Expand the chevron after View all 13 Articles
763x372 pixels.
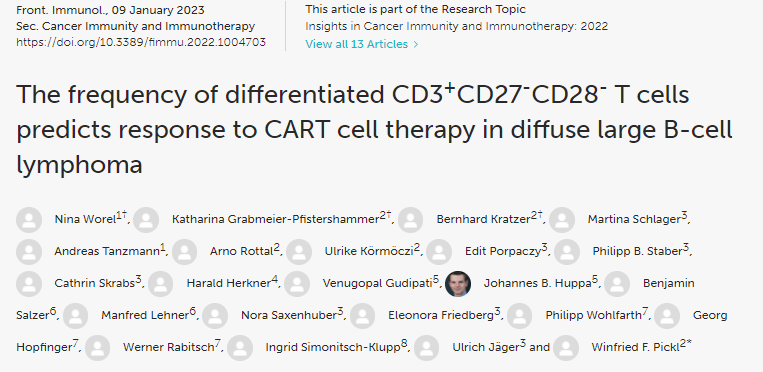click(416, 44)
